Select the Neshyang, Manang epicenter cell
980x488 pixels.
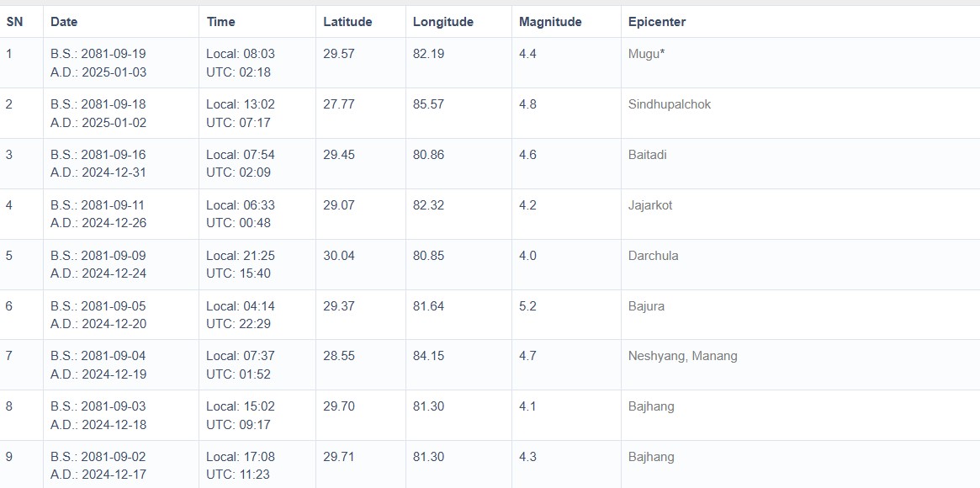click(682, 356)
